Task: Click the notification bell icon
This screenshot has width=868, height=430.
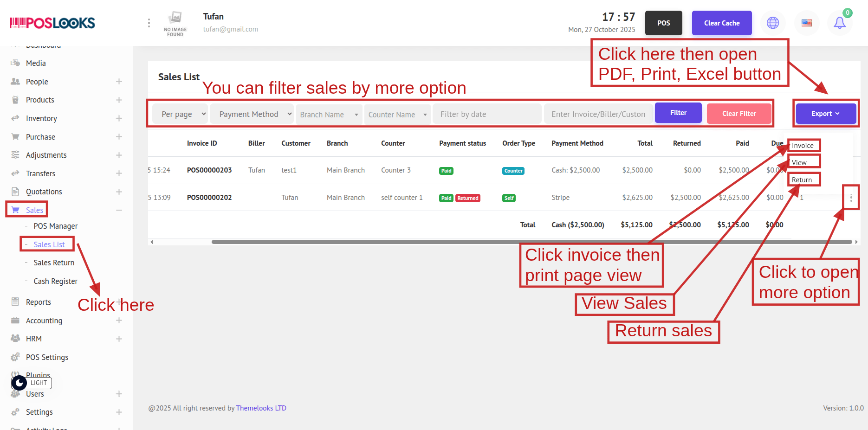Action: [839, 23]
